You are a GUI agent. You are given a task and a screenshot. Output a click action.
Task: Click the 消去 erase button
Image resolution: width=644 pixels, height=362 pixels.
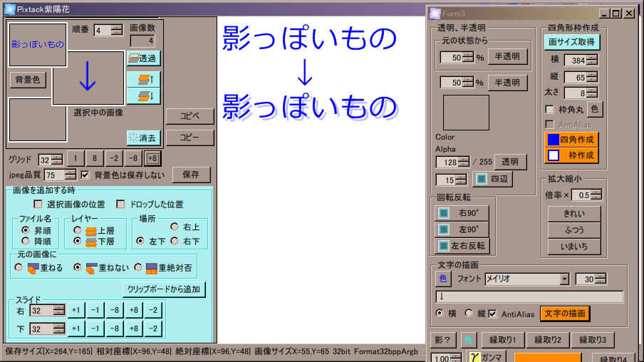[143, 138]
